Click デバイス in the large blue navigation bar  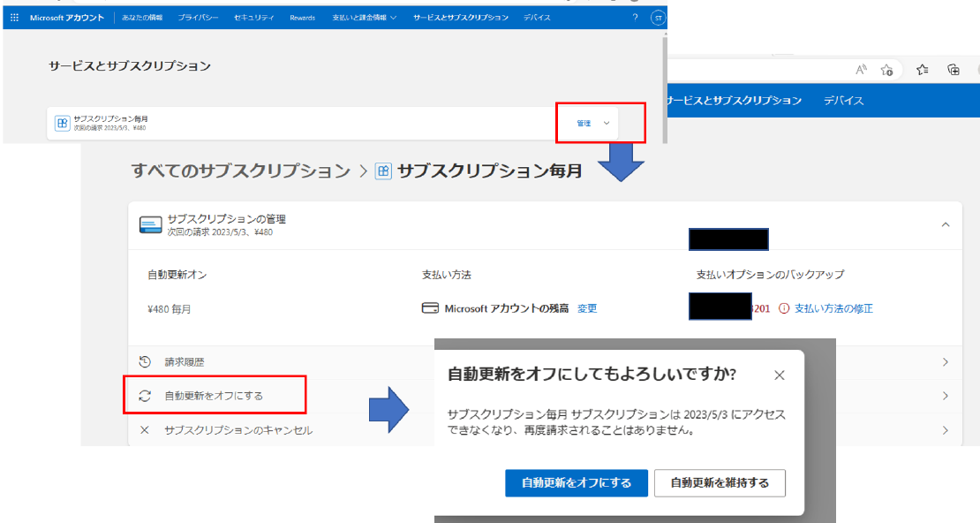(x=843, y=101)
